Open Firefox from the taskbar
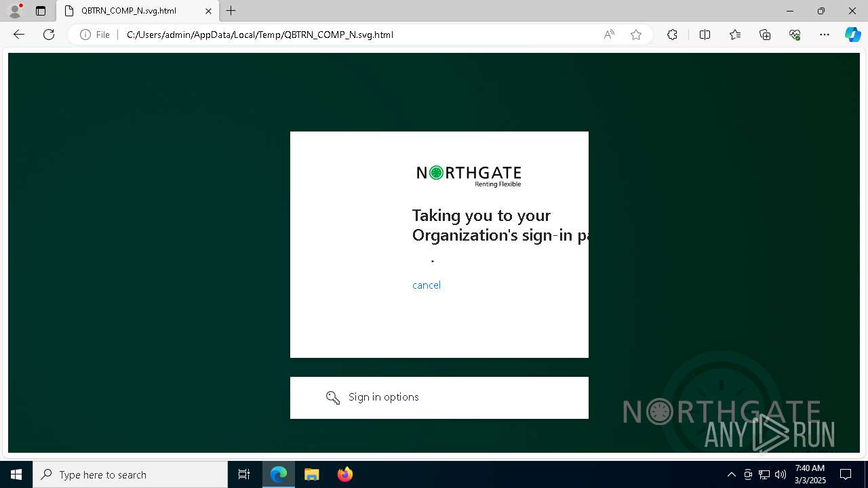The image size is (868, 488). coord(345,474)
